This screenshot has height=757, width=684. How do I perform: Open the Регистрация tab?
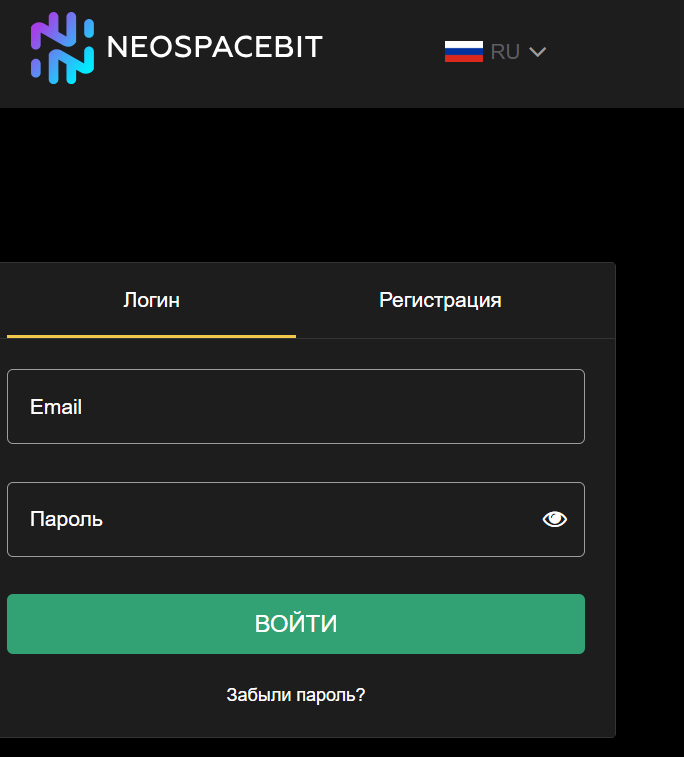(x=440, y=300)
